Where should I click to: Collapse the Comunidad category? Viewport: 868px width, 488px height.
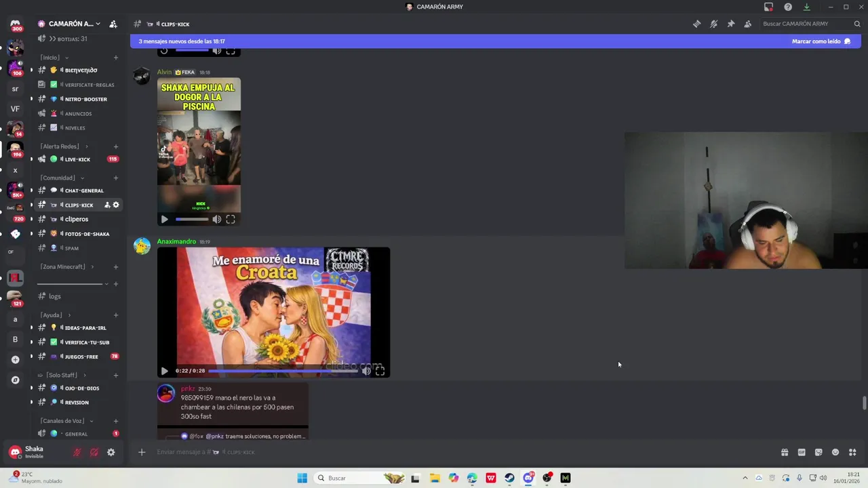click(x=61, y=178)
